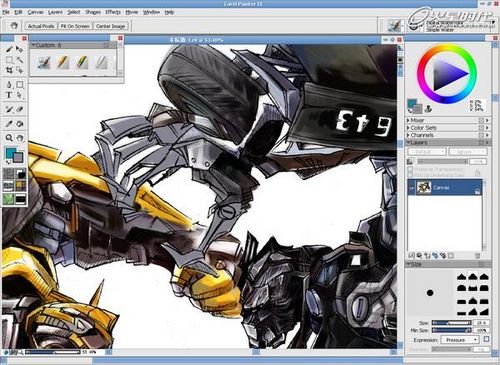Click the first brush icon in the Custom 6 palette
The height and width of the screenshot is (365, 500).
[44, 62]
